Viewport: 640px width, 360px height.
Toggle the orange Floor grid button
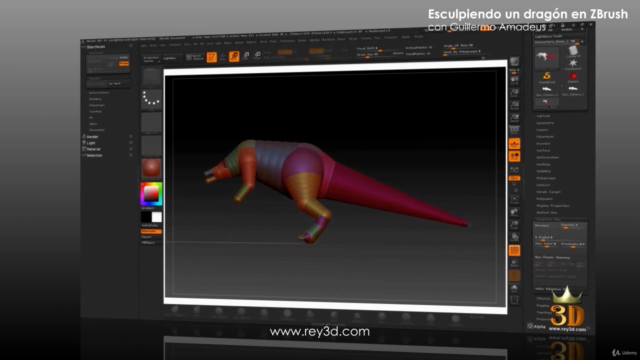point(514,144)
